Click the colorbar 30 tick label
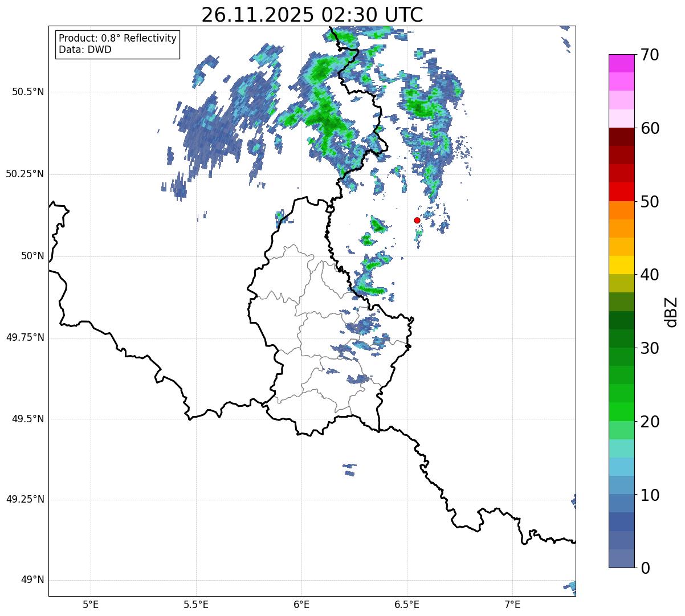This screenshot has height=616, width=685. [649, 348]
